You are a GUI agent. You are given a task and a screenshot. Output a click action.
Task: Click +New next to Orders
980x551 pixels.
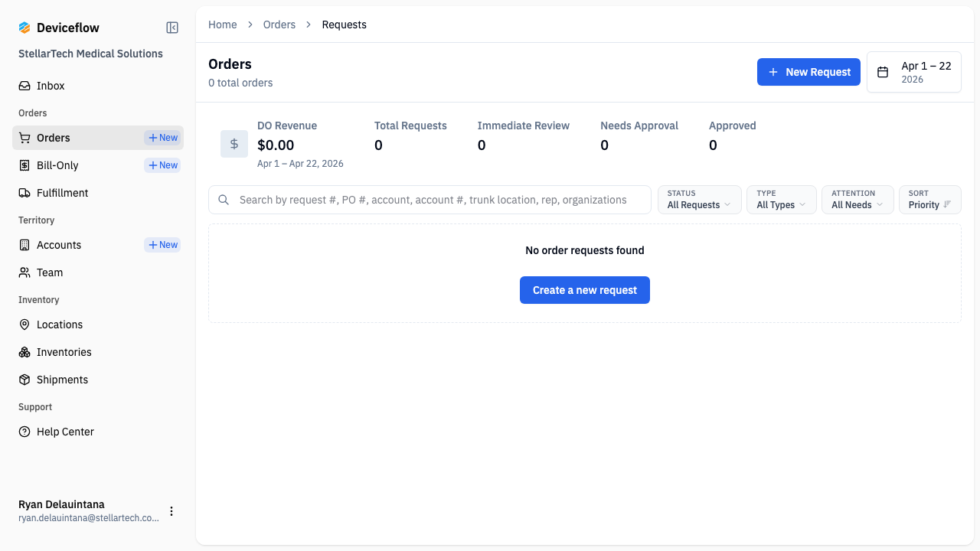point(162,138)
